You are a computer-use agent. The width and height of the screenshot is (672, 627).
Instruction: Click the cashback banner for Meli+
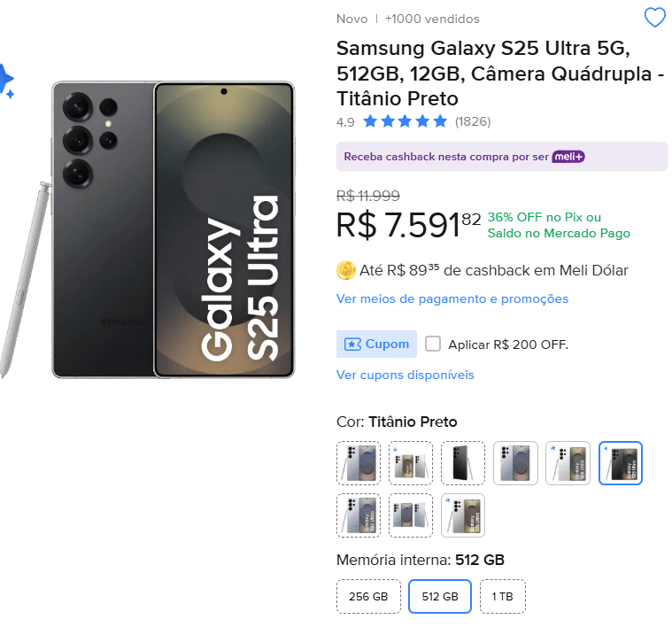point(501,157)
